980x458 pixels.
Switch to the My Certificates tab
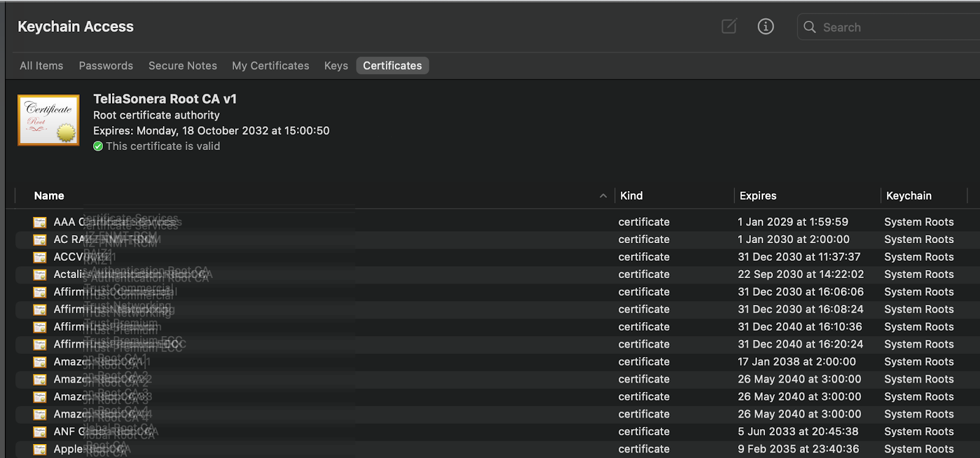tap(271, 66)
